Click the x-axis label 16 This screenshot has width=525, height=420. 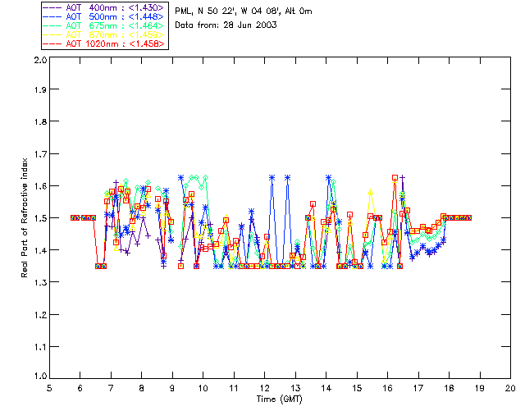click(388, 388)
